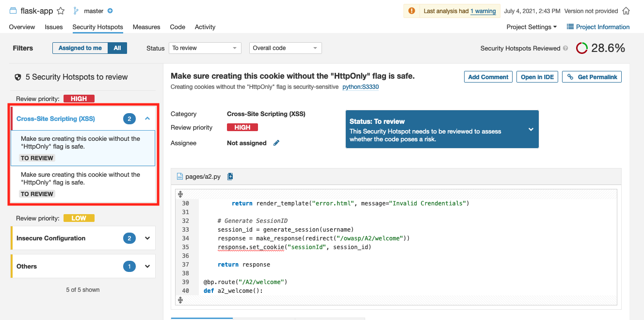The height and width of the screenshot is (320, 644).
Task: Open the python:S3330 rule link
Action: [360, 87]
